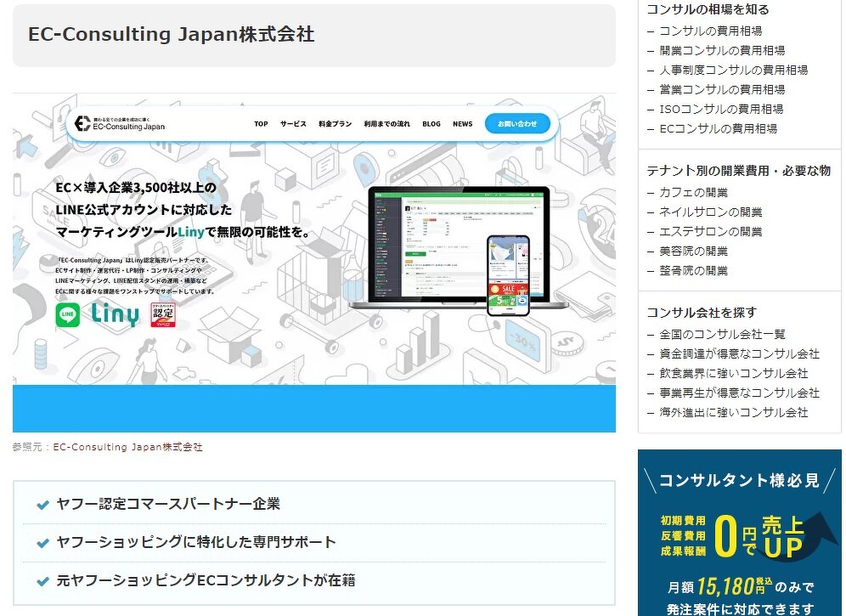Screen dimensions: 846x616
Task: Open ECコンサルの費用相場 sidebar link
Action: (718, 128)
